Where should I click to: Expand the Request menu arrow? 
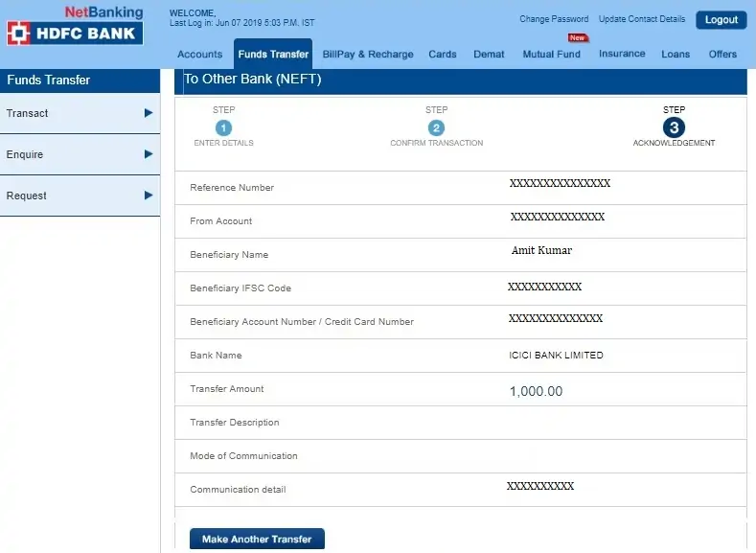149,195
